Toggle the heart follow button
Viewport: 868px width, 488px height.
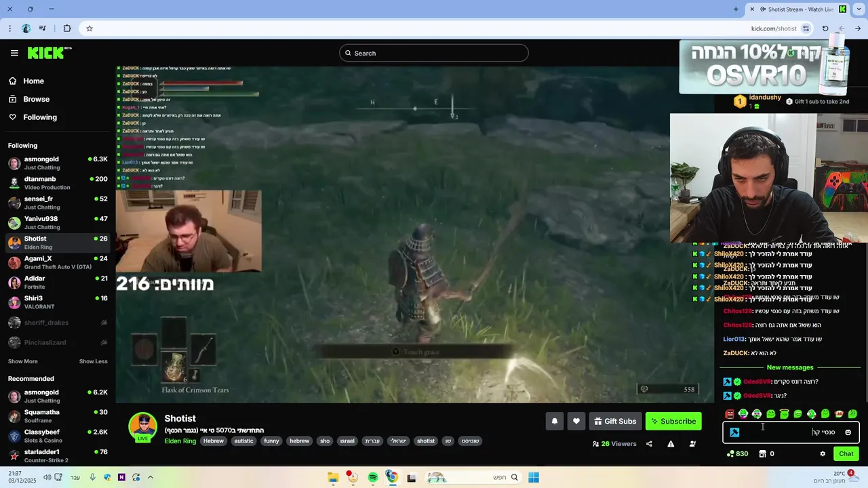[x=576, y=421]
